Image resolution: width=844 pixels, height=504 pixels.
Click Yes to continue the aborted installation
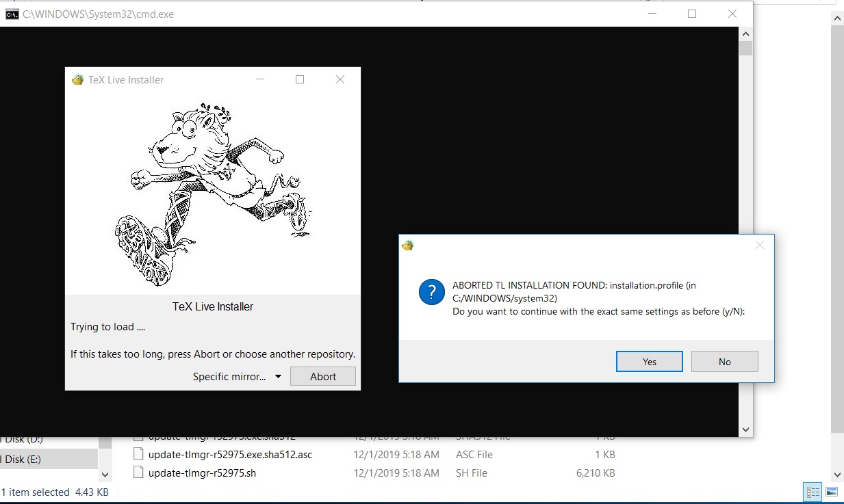point(649,362)
